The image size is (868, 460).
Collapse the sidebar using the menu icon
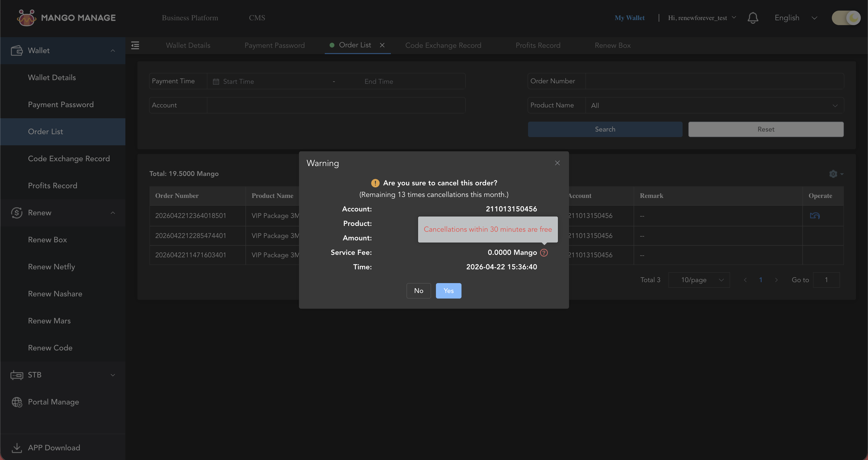135,45
